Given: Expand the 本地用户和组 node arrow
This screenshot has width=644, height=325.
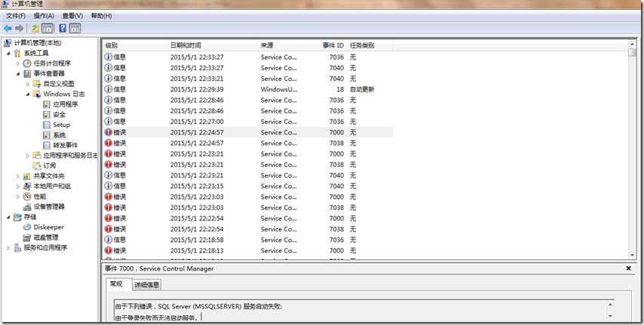Looking at the screenshot, I should click(x=18, y=187).
